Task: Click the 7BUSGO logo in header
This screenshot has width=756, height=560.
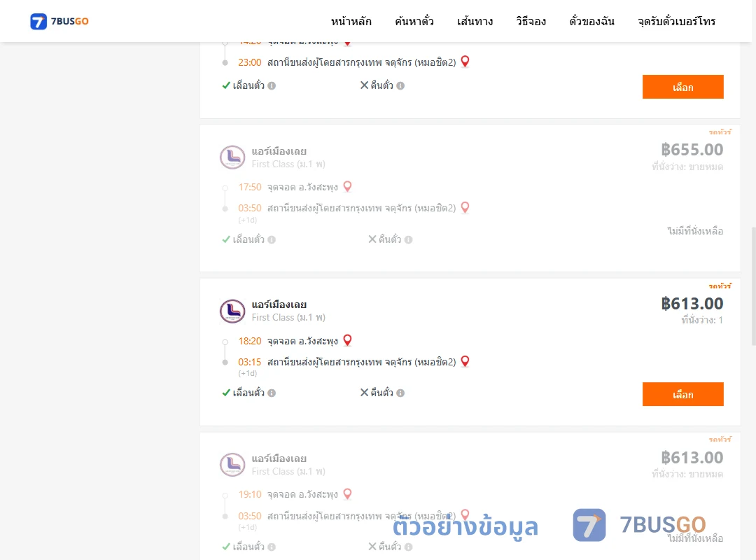Action: [x=59, y=21]
